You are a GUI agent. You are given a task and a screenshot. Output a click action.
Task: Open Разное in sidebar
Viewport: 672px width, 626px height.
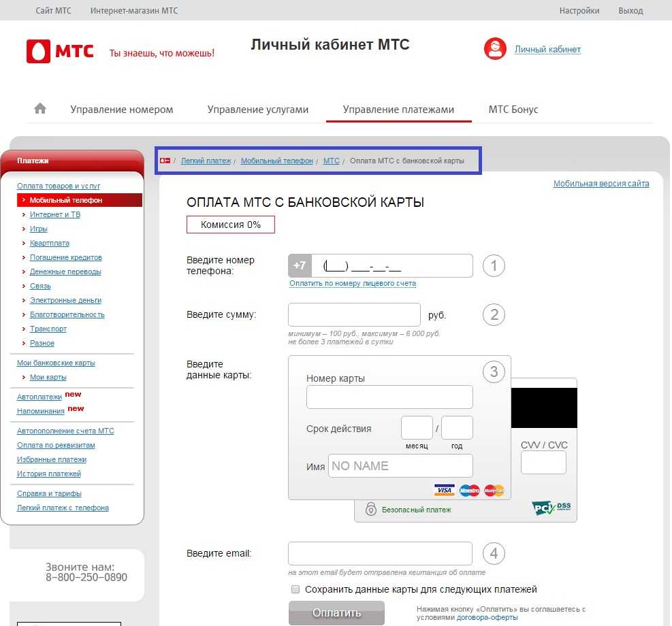pyautogui.click(x=42, y=343)
